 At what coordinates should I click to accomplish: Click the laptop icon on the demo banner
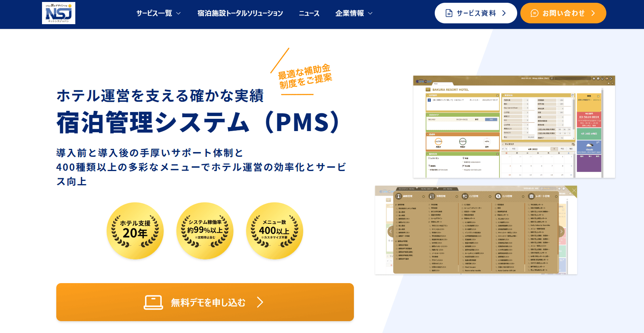(x=153, y=303)
